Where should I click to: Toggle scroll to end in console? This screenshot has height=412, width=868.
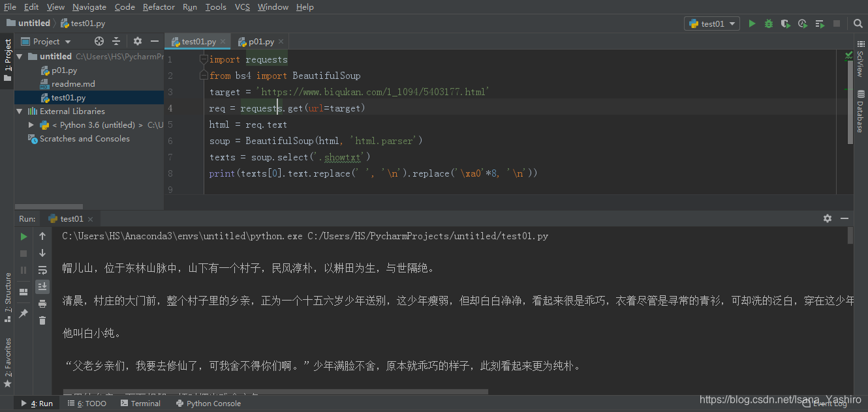tap(42, 285)
